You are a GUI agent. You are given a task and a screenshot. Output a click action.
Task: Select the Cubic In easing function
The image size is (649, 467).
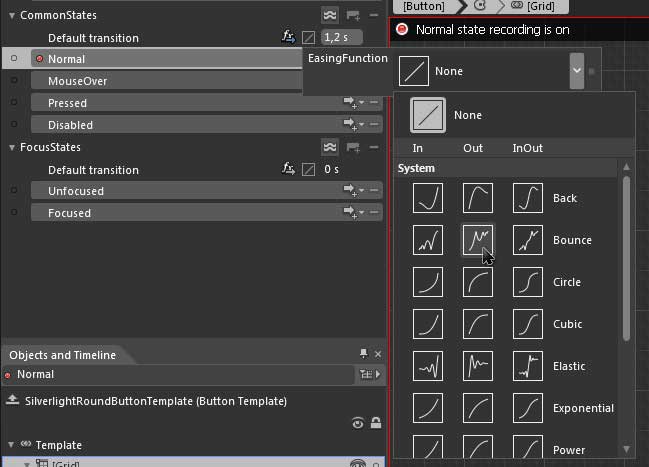(428, 324)
